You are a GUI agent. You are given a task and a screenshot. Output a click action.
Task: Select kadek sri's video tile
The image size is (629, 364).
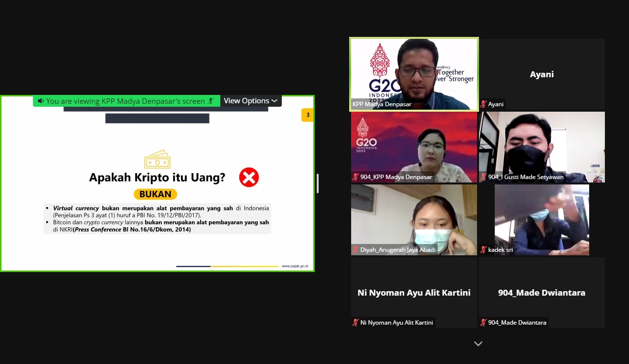[x=541, y=219]
